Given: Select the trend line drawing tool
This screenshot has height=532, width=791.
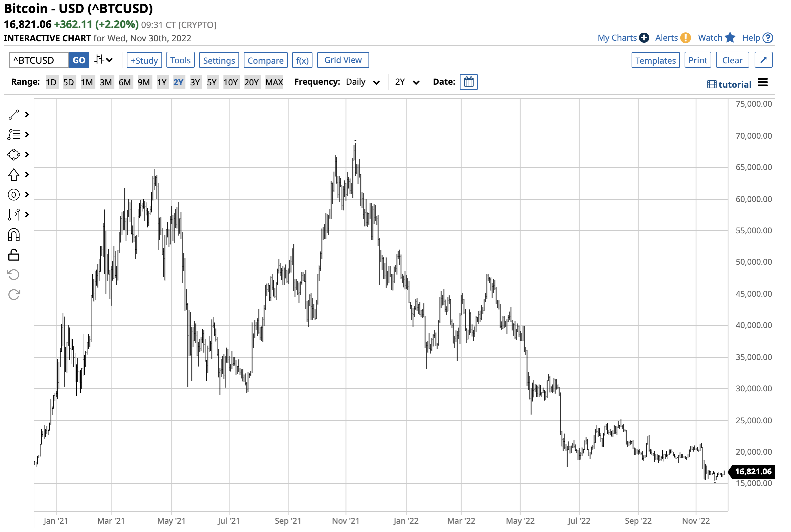Looking at the screenshot, I should [x=14, y=115].
